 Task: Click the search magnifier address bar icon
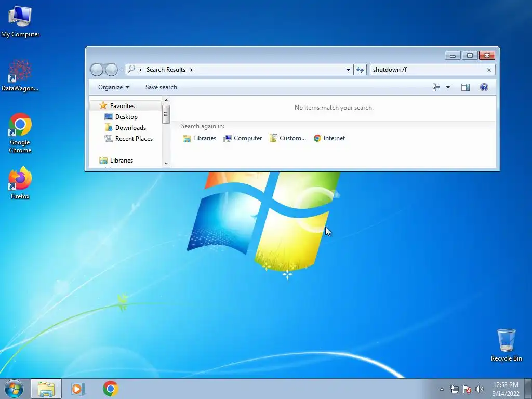(x=131, y=69)
